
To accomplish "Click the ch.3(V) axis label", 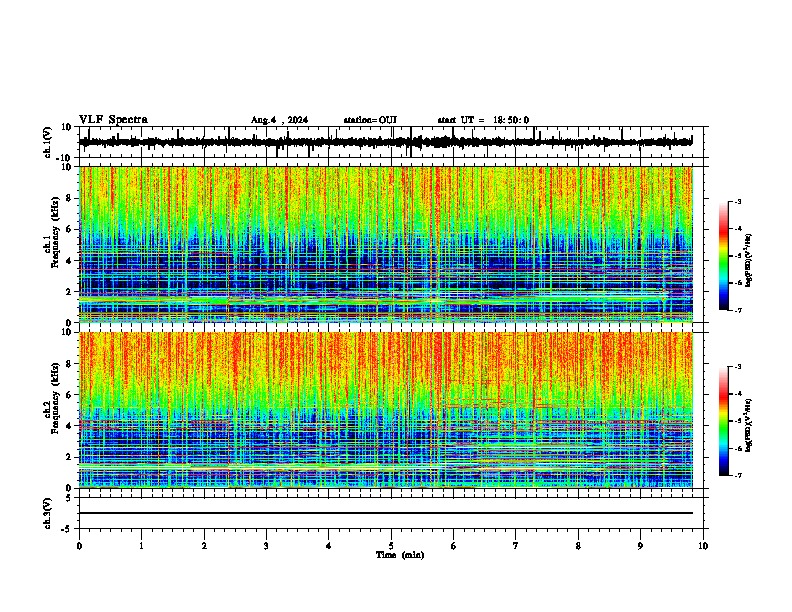I will point(48,513).
